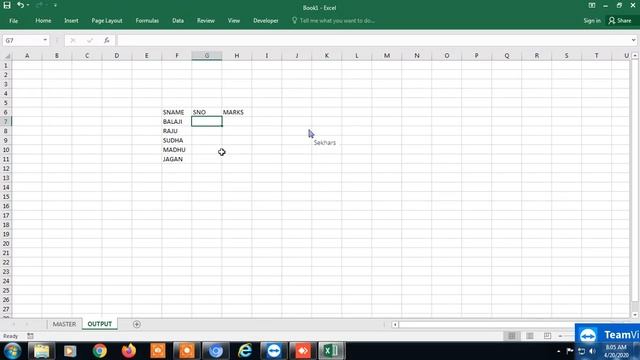Select the MADHU cell
This screenshot has height=360, width=640.
click(177, 150)
